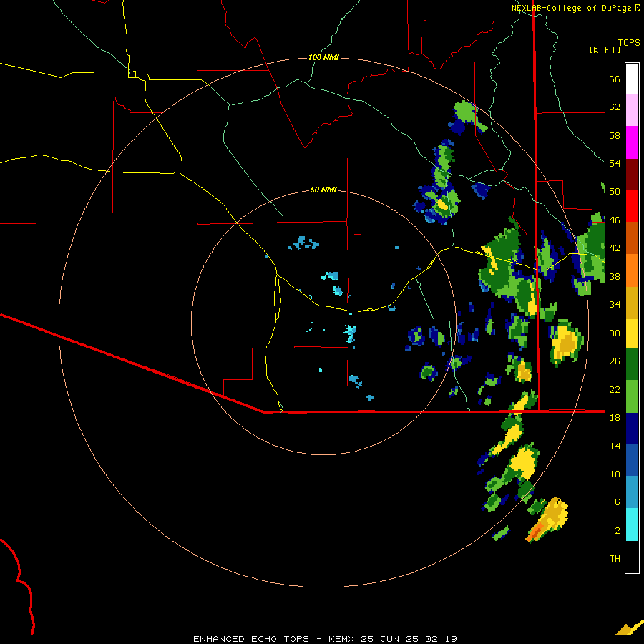This screenshot has height=644, width=644.
Task: Select the navy blue legend swatch
Action: coord(632,429)
